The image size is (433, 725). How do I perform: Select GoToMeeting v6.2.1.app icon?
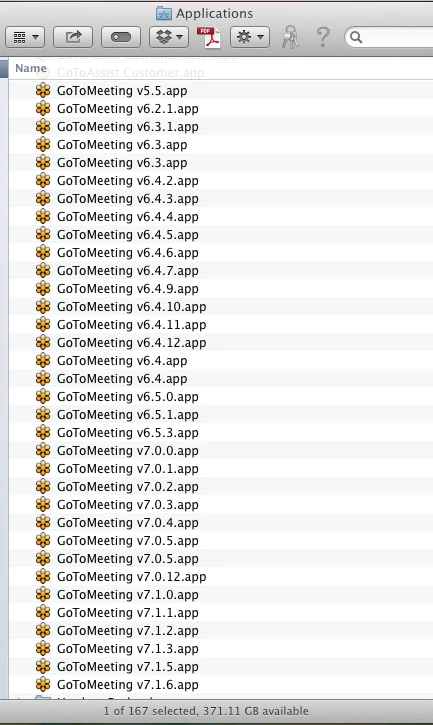pyautogui.click(x=43, y=109)
